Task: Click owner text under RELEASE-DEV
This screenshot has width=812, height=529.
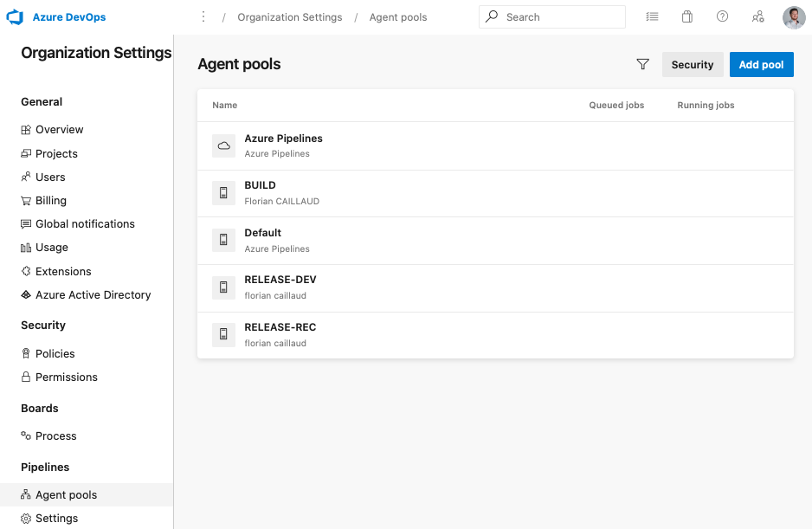Action: pos(275,296)
